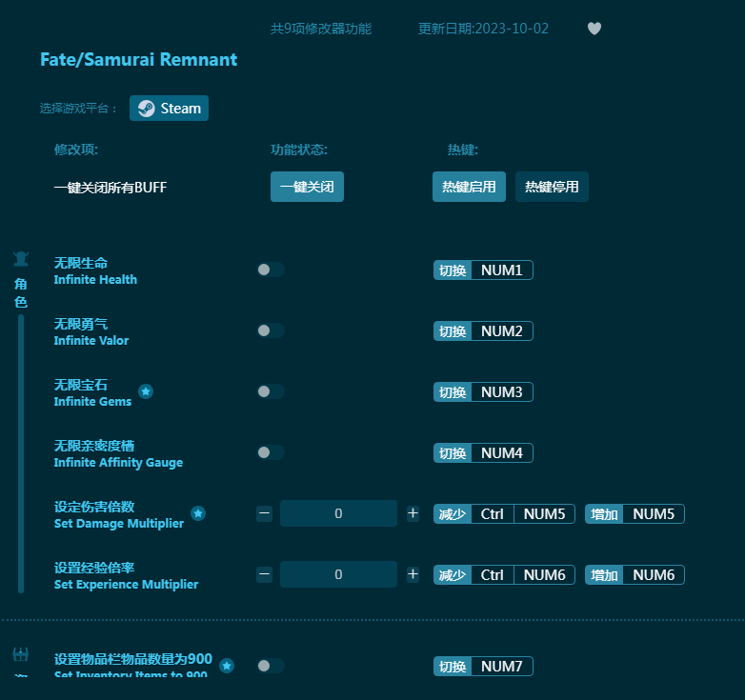Click the 热键停用 hotkey disable button
Viewport: 745px width, 700px height.
coord(552,187)
